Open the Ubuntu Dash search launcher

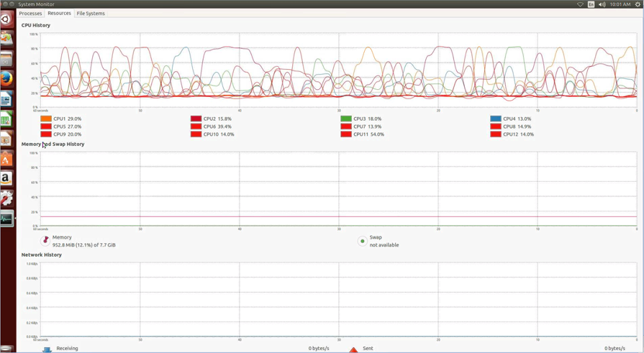pyautogui.click(x=6, y=19)
